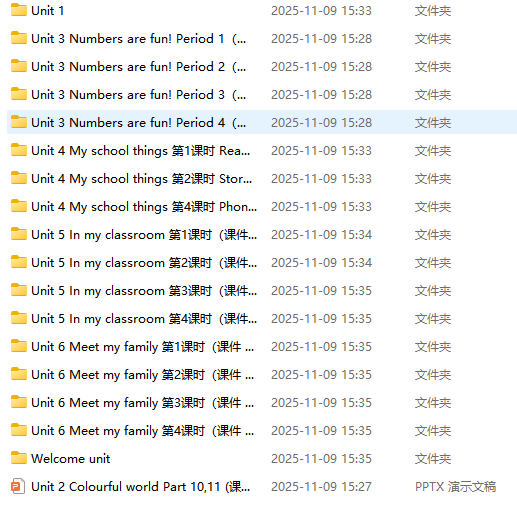Select Unit 5 In my classroom 第2课时 folder name
517x521 pixels.
pyautogui.click(x=144, y=263)
